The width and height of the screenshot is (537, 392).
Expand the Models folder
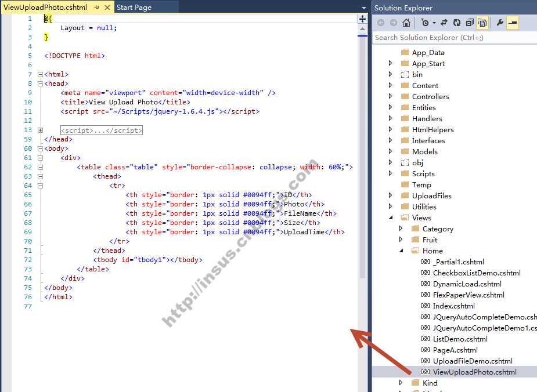[x=390, y=151]
